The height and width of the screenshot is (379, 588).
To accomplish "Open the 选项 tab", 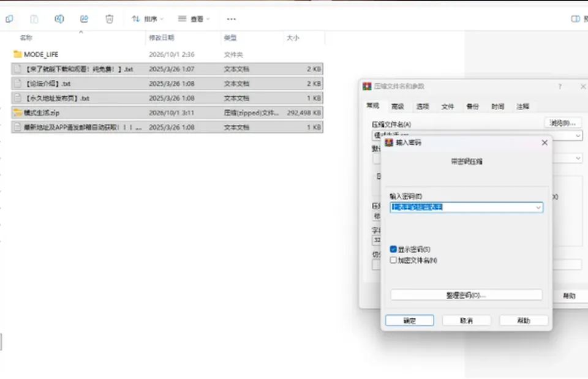I will 423,107.
